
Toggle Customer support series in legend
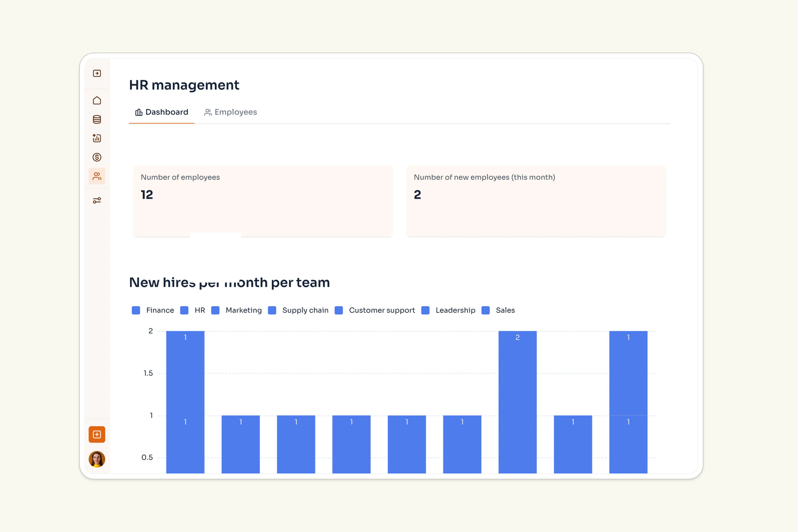(375, 310)
